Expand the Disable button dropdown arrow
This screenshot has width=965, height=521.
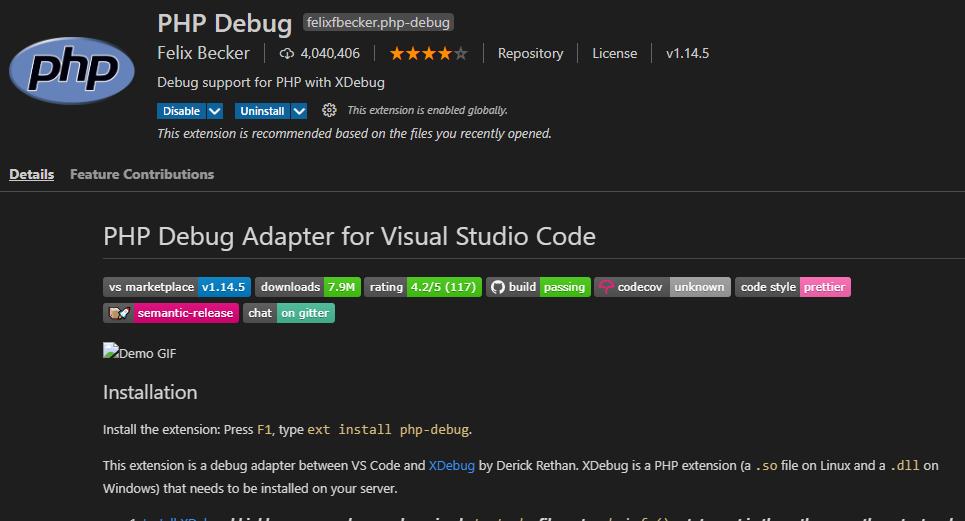coord(215,111)
